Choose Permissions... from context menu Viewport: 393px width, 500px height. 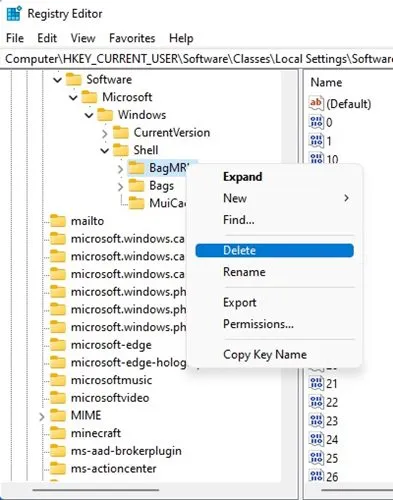pyautogui.click(x=258, y=324)
